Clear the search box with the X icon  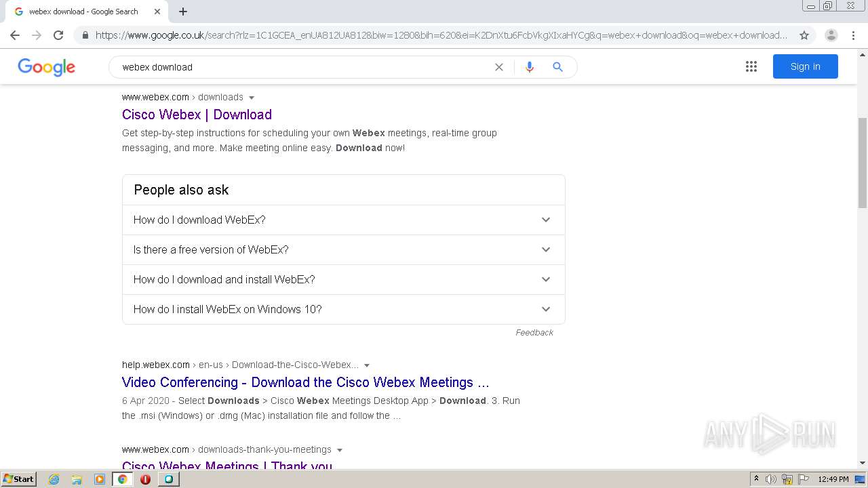pyautogui.click(x=499, y=67)
